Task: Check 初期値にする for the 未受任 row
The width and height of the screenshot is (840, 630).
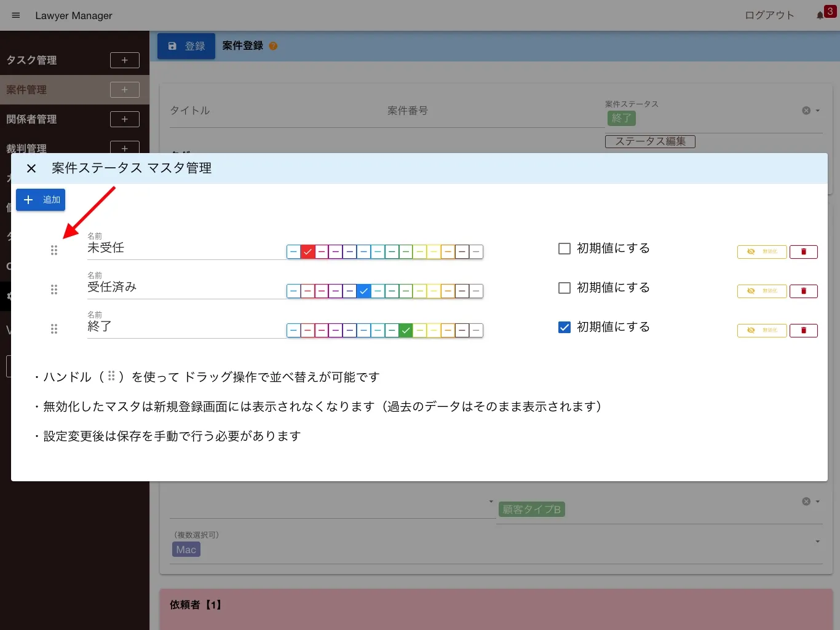Action: 565,248
